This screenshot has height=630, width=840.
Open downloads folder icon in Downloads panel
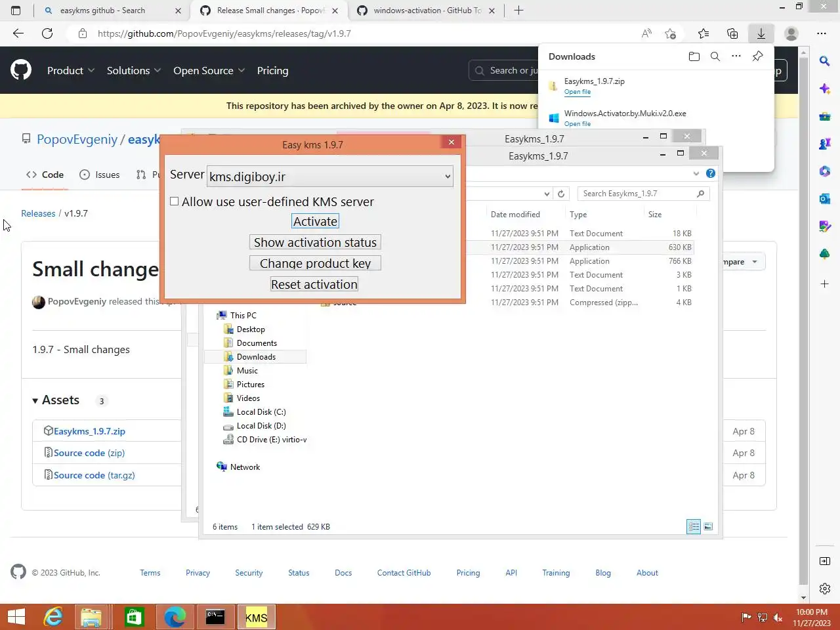pos(694,56)
